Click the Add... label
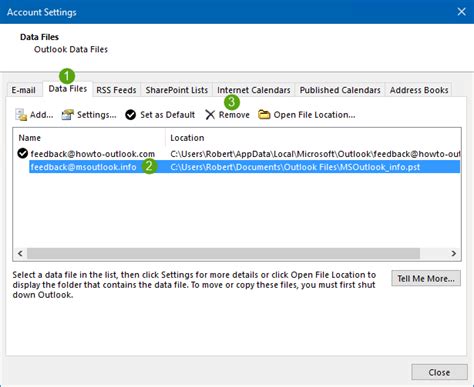The width and height of the screenshot is (474, 387). coord(41,115)
